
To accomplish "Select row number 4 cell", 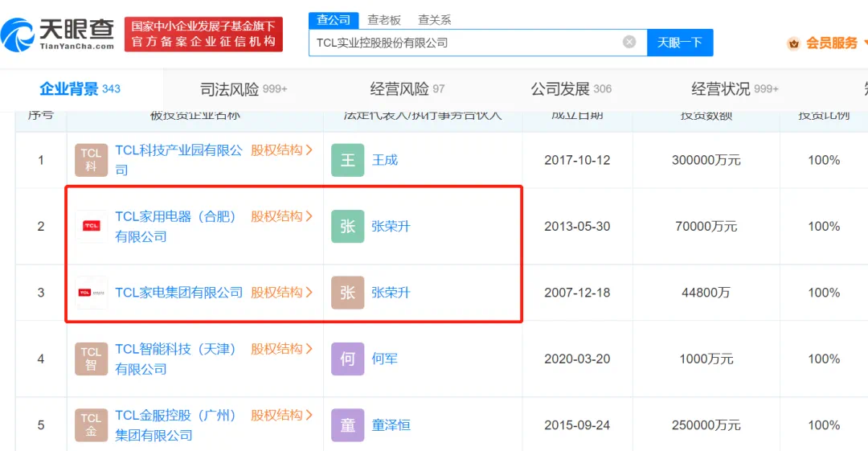I will point(41,359).
